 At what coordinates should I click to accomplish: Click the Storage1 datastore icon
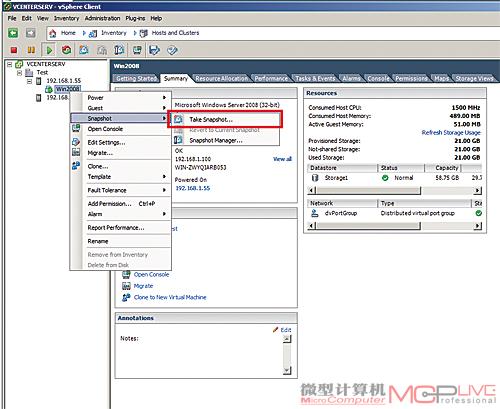pos(315,178)
